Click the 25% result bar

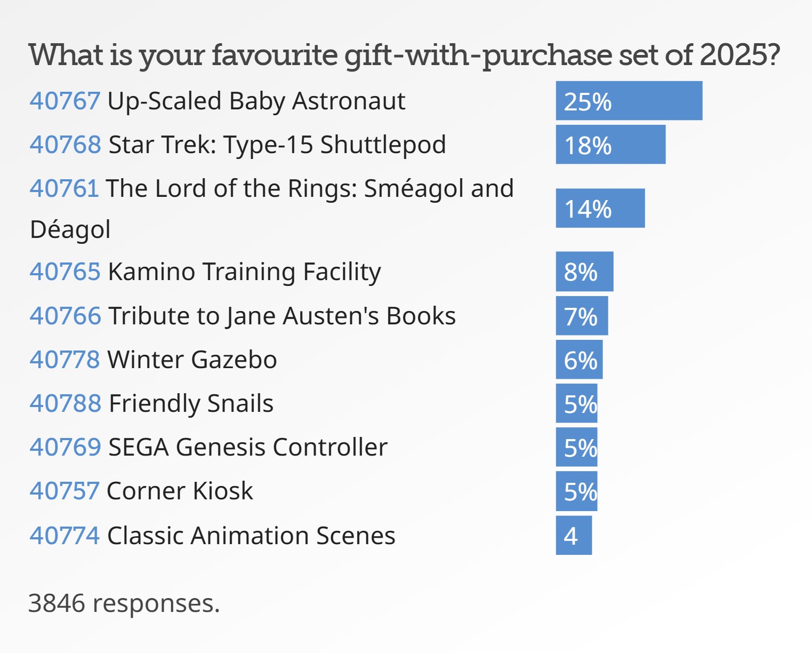tap(629, 101)
